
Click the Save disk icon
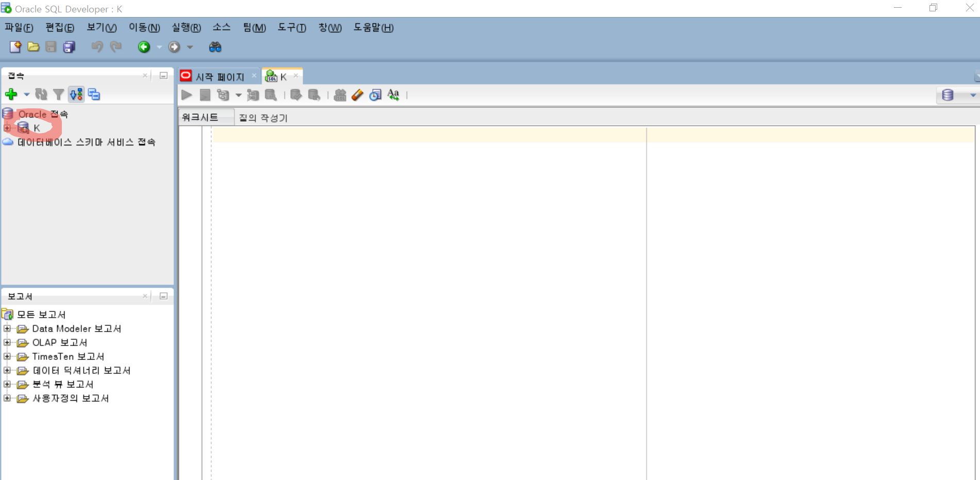51,47
